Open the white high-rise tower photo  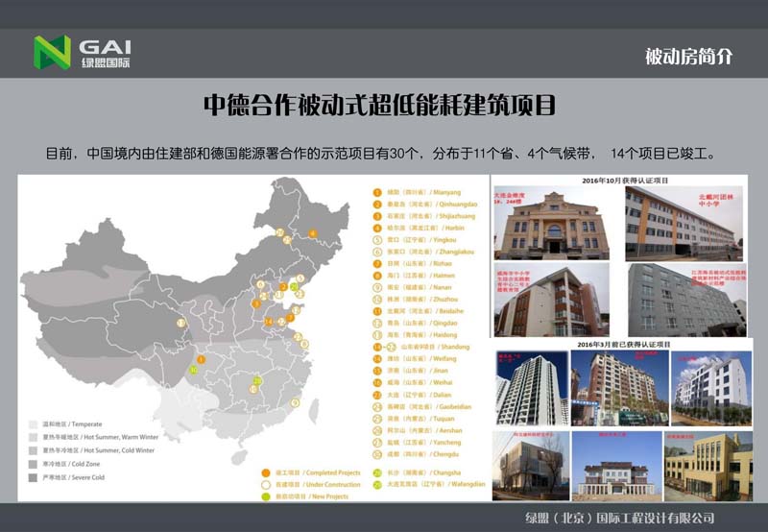pyautogui.click(x=532, y=388)
